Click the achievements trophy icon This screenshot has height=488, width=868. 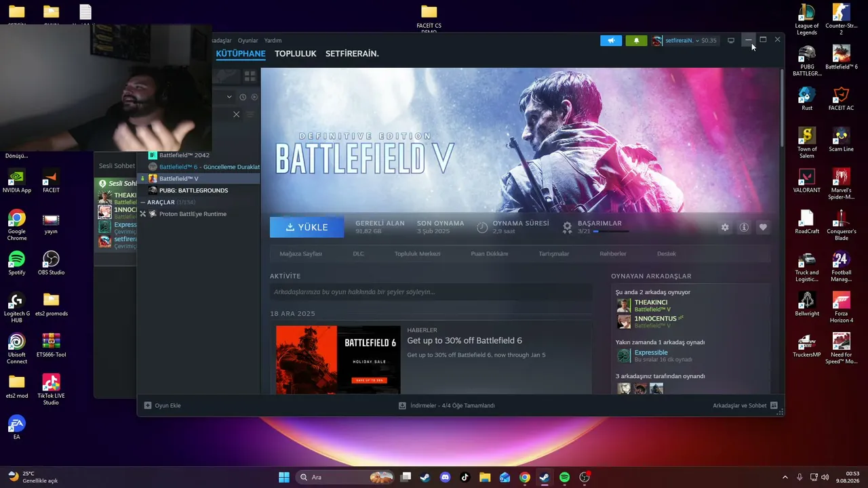pos(568,227)
